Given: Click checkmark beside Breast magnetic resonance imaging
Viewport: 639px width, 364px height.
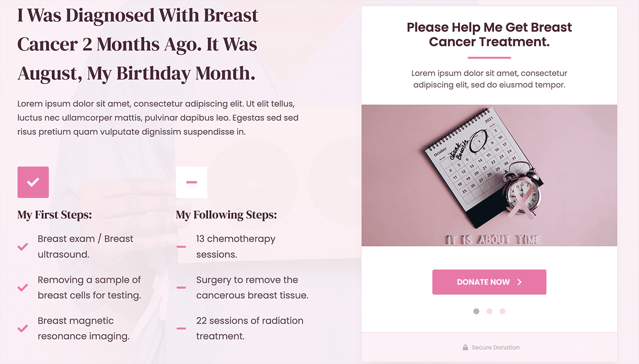Looking at the screenshot, I should 23,328.
